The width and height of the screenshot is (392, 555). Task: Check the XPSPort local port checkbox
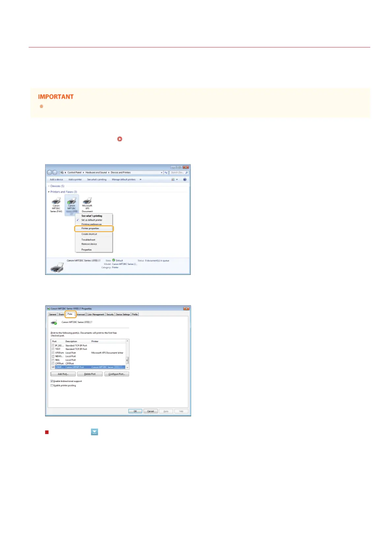tap(53, 353)
